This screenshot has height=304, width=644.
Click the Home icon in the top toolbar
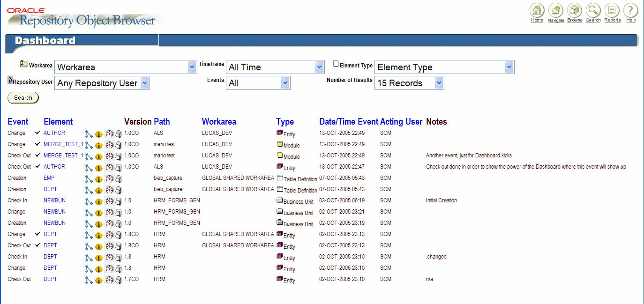(537, 11)
